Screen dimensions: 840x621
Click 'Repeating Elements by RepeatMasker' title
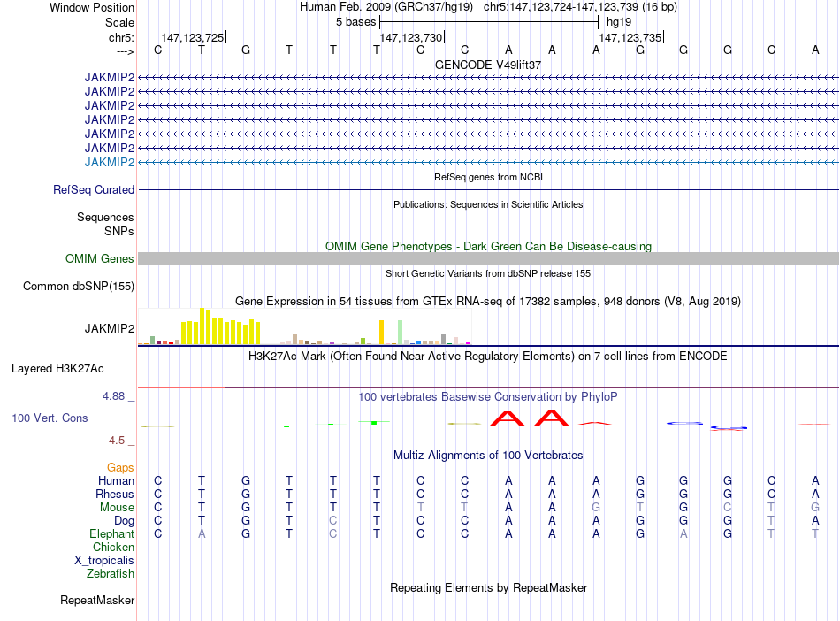point(489,587)
